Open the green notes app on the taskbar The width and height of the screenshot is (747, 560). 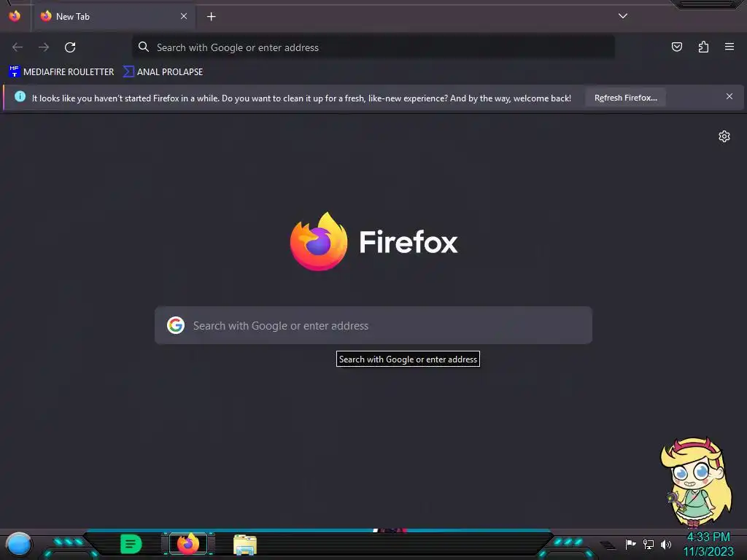(131, 544)
